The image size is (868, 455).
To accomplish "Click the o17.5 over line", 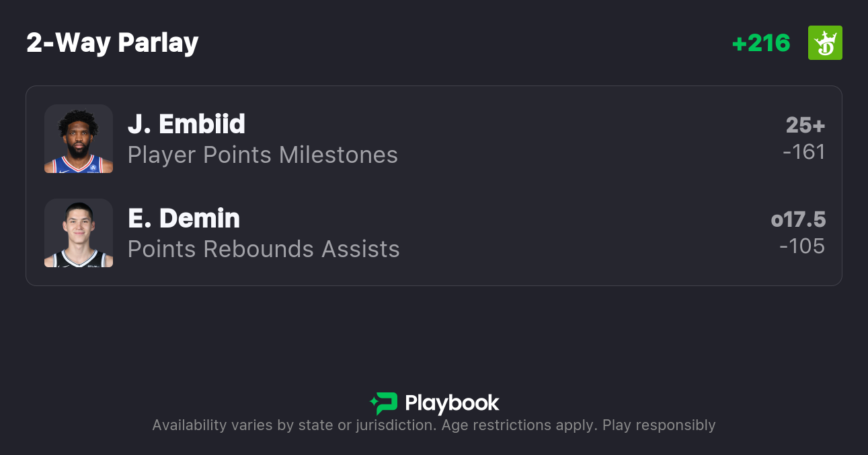I will 798,219.
